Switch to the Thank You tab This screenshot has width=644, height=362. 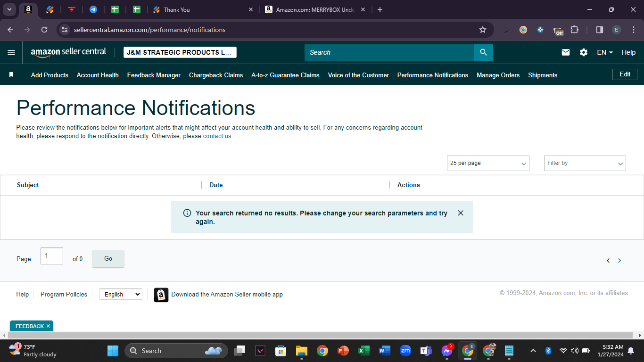203,9
